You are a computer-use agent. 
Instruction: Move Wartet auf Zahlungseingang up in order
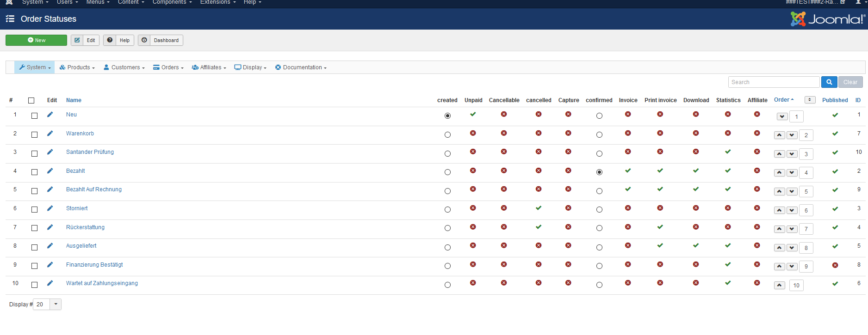point(780,286)
